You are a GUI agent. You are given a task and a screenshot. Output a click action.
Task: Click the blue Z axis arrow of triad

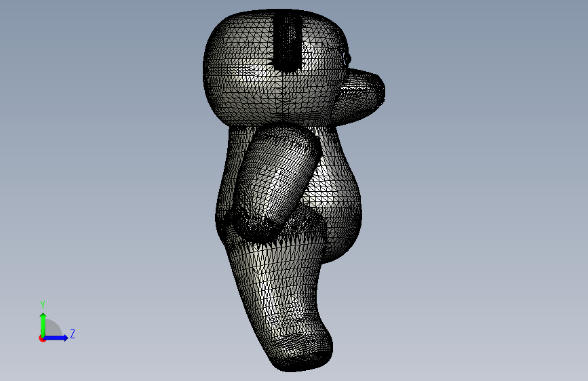(x=56, y=338)
